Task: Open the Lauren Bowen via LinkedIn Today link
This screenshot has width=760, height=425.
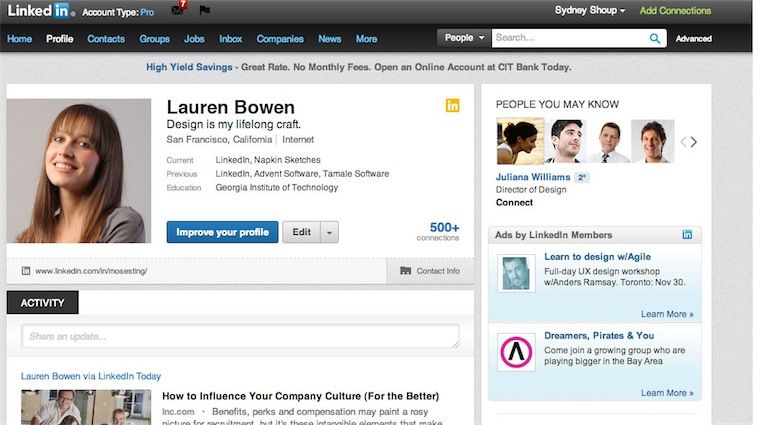Action: (91, 376)
